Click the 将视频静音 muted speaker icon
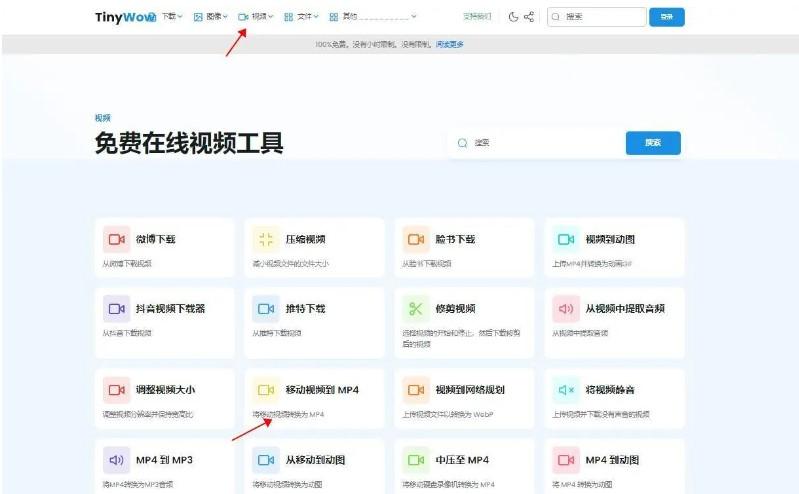 tap(566, 390)
